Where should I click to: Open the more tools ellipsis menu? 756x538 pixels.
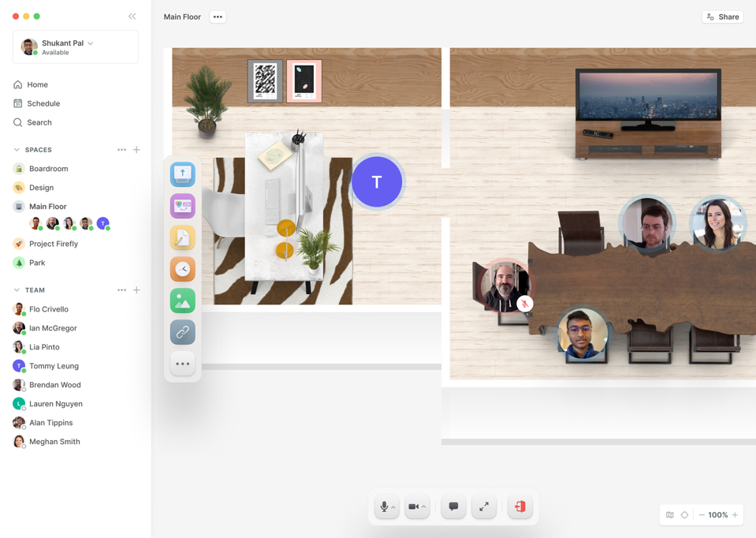pyautogui.click(x=182, y=364)
